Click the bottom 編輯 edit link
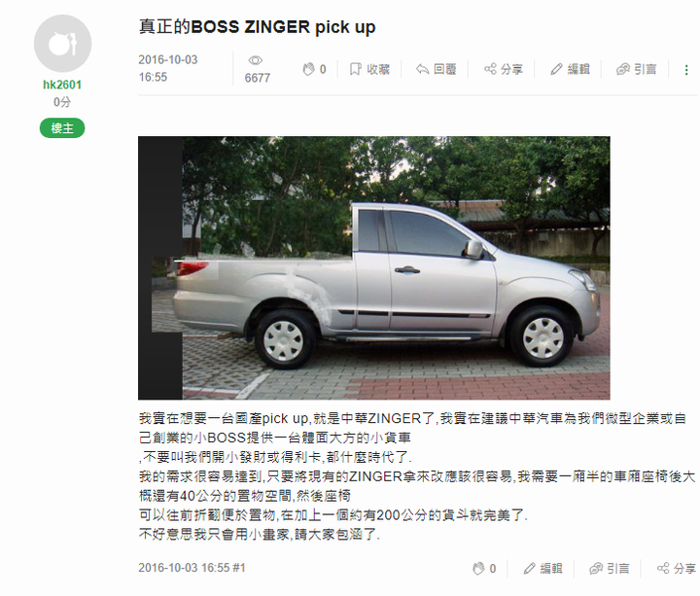The height and width of the screenshot is (596, 700). tap(542, 569)
